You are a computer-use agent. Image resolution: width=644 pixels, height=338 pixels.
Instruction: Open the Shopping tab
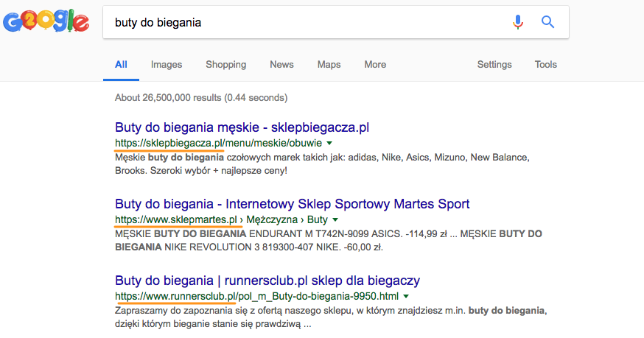coord(226,65)
